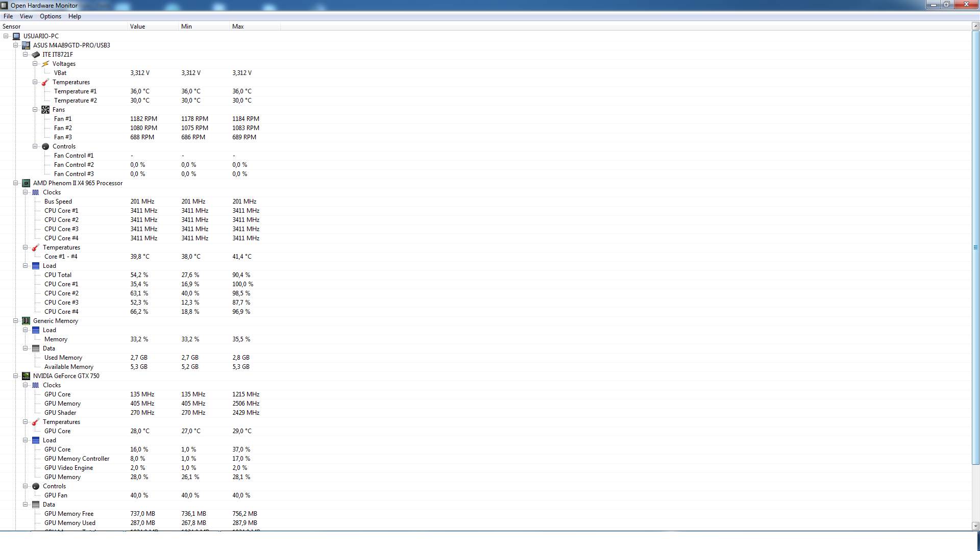The height and width of the screenshot is (551, 980).
Task: Click the vertical scrollbar thumb
Action: 975,248
